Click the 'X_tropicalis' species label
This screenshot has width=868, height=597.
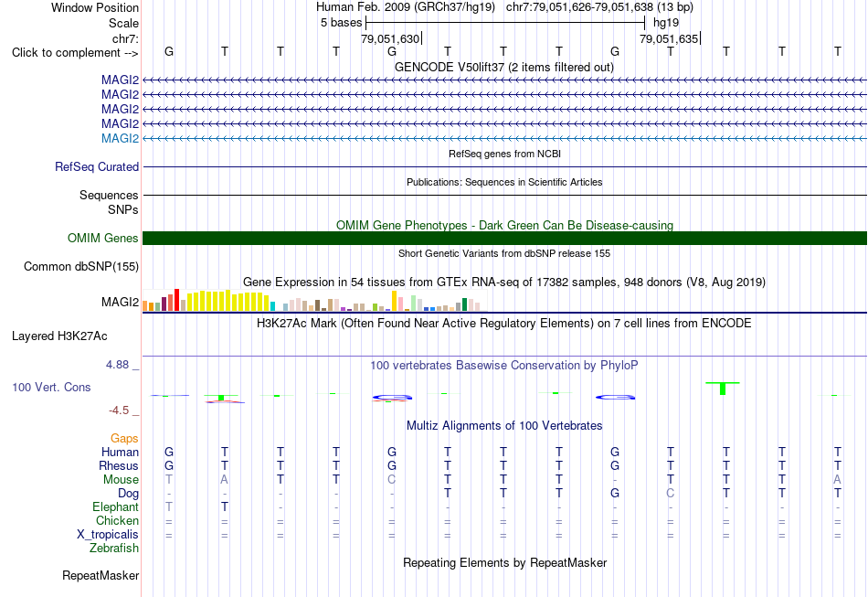tap(108, 535)
